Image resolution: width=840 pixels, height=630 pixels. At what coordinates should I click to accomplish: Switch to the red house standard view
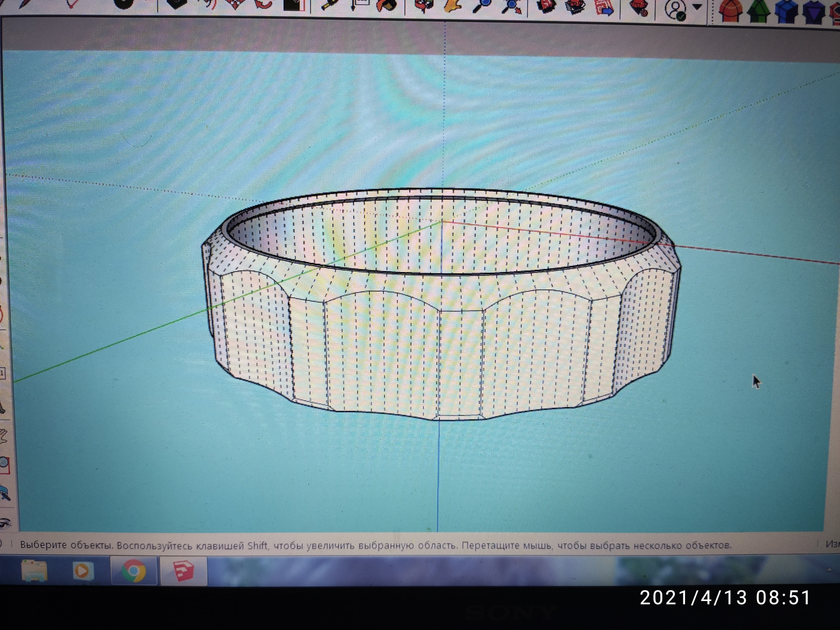pos(730,11)
